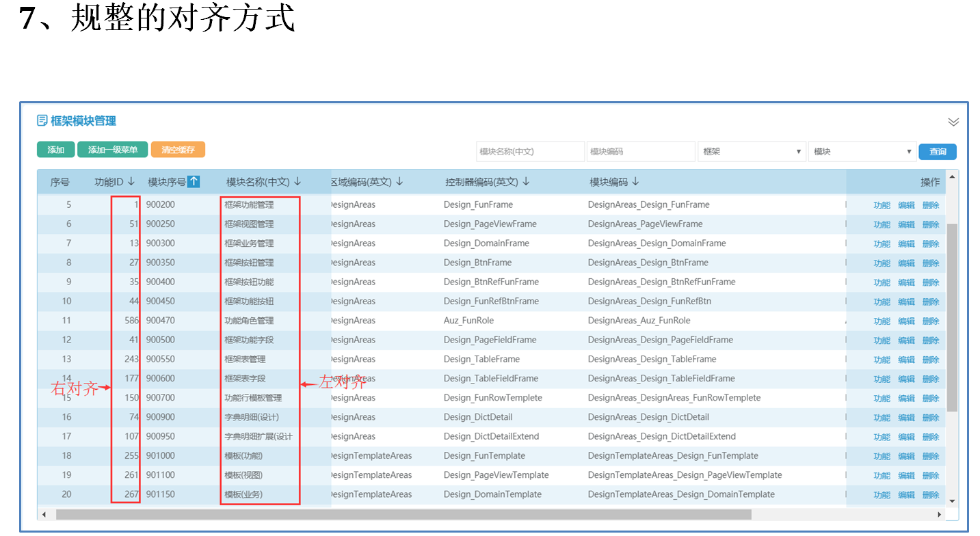Sort by 模块编码 column header

pyautogui.click(x=615, y=182)
